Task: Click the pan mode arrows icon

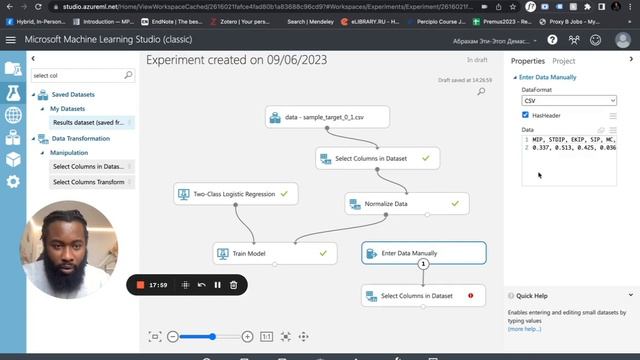Action: point(303,337)
